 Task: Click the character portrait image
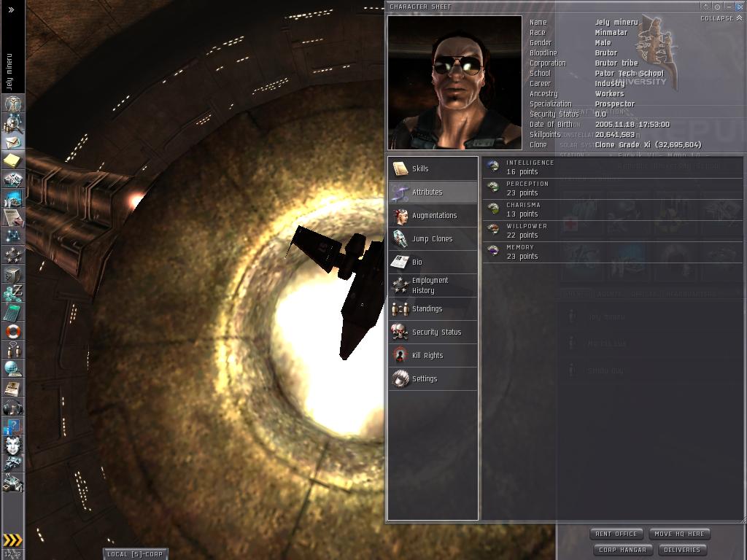coord(454,82)
